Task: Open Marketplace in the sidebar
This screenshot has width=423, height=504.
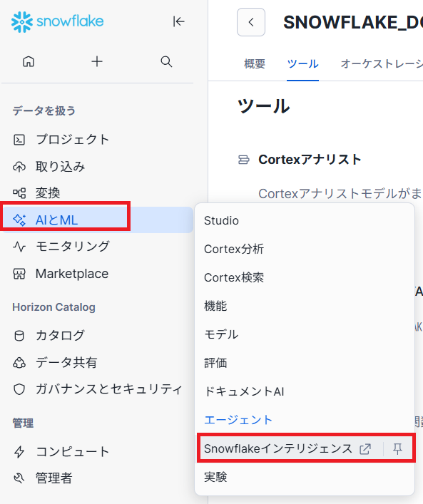Action: click(x=96, y=274)
